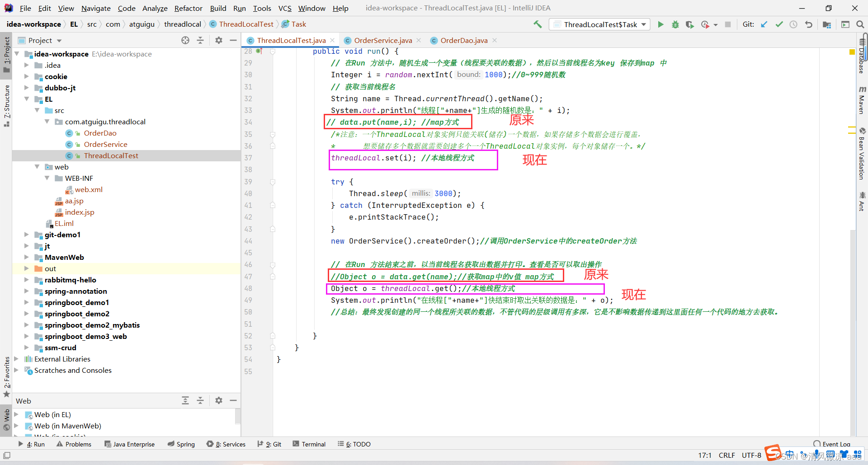Run with coverage icon in toolbar
Screen dimensions: 868x465
pos(689,24)
